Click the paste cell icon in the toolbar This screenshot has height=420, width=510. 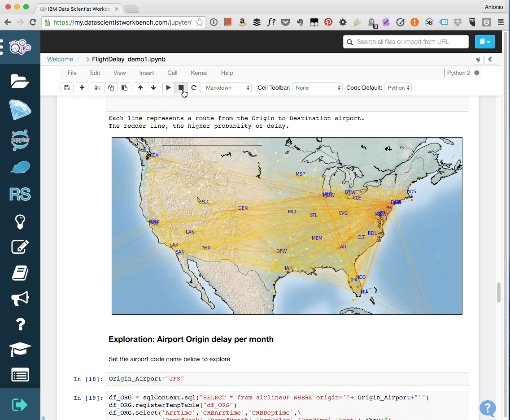124,87
